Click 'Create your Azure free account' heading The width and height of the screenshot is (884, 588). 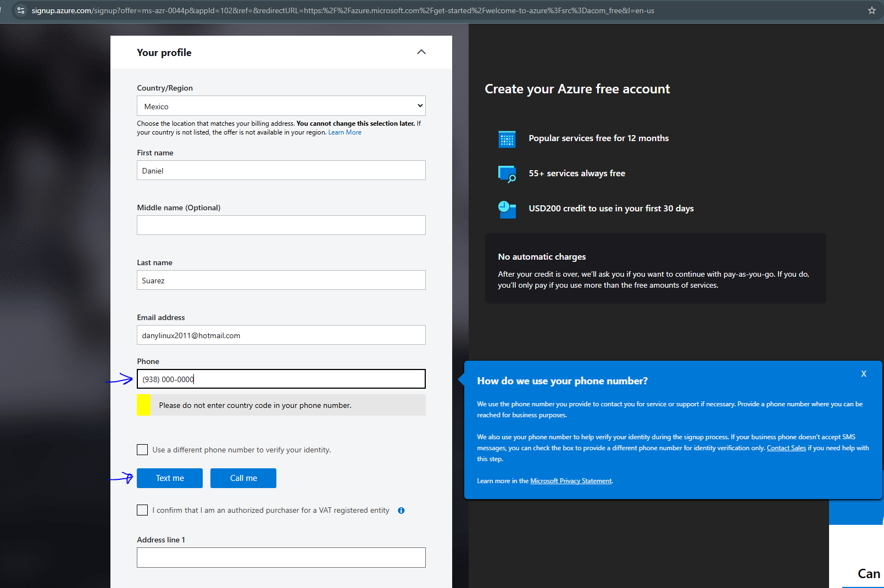point(577,89)
